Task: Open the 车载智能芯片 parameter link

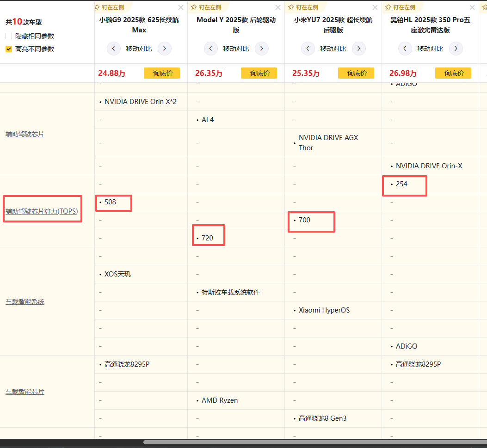Action: pos(25,392)
